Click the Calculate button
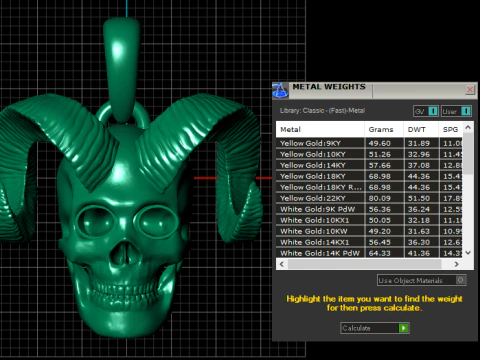The width and height of the screenshot is (480, 360). [375, 328]
